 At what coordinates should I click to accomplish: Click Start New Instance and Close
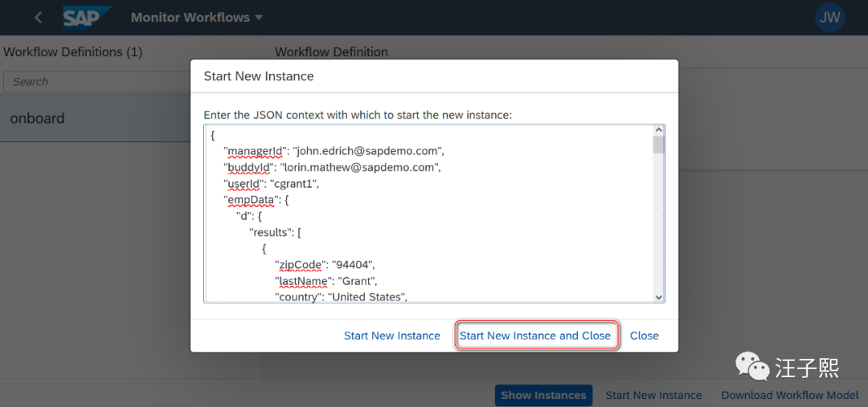tap(535, 336)
